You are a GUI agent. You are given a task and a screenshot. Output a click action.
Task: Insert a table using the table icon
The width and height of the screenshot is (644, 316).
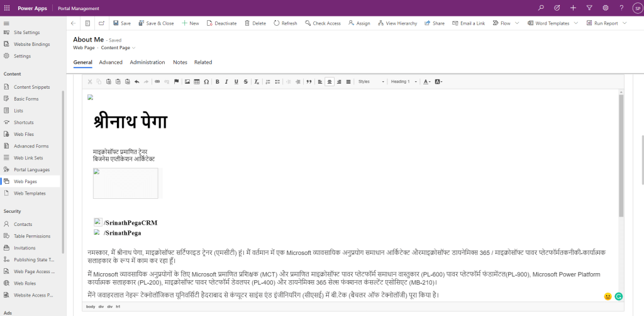(x=197, y=82)
